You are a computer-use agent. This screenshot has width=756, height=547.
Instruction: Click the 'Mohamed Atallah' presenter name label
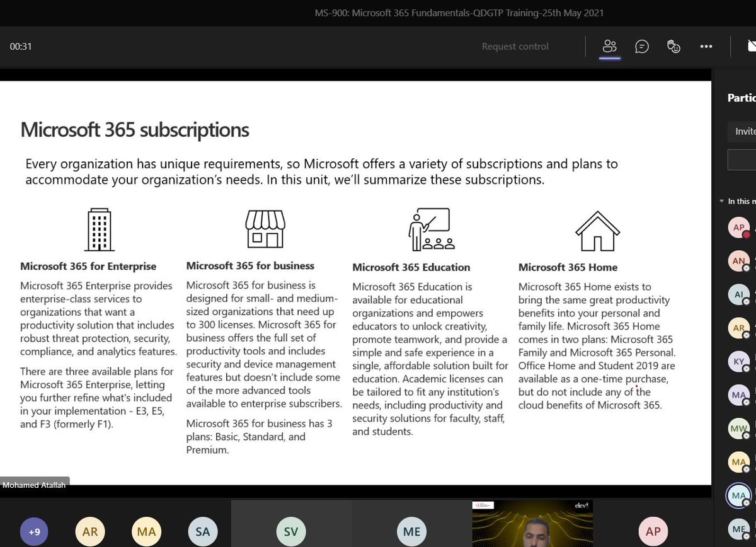tap(34, 485)
